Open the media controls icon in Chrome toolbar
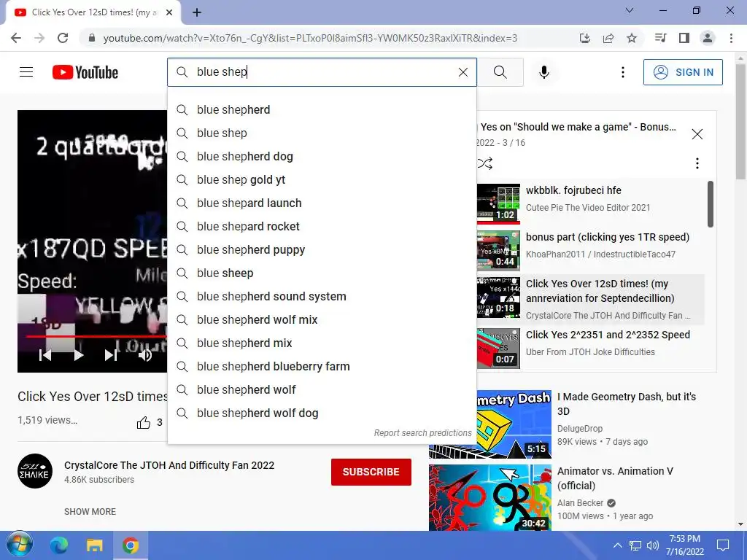 click(660, 38)
